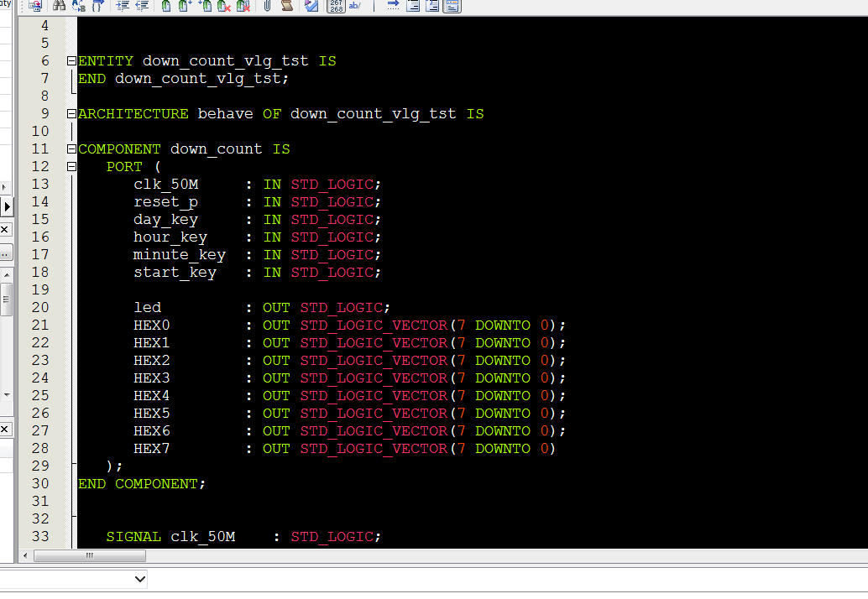868x599 pixels.
Task: Collapse the ARCHITECTURE block at line 9
Action: (71, 114)
